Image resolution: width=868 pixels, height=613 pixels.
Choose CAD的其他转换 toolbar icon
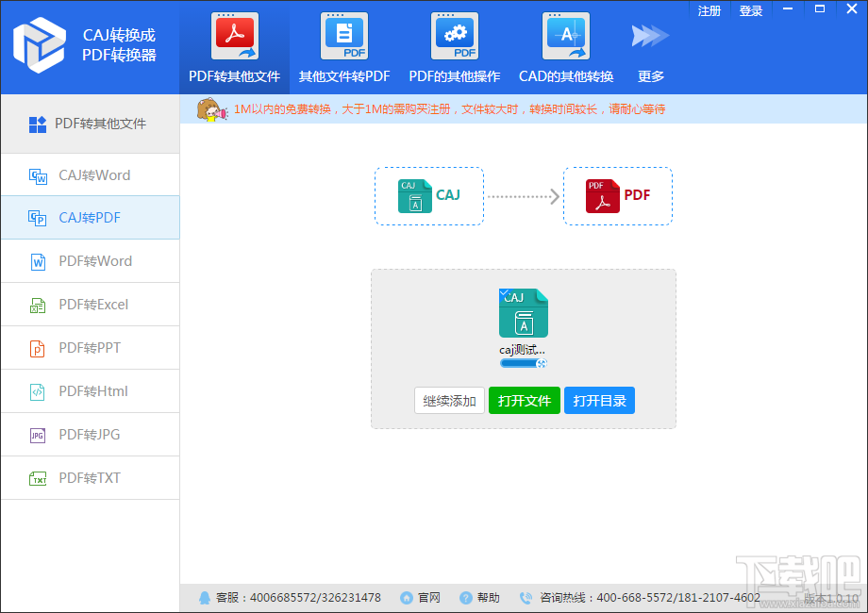566,37
